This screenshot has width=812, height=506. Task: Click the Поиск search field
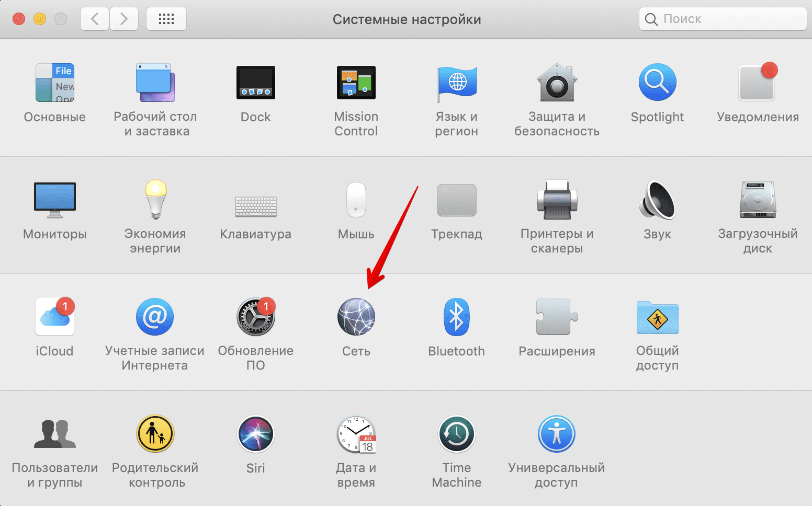[x=722, y=19]
